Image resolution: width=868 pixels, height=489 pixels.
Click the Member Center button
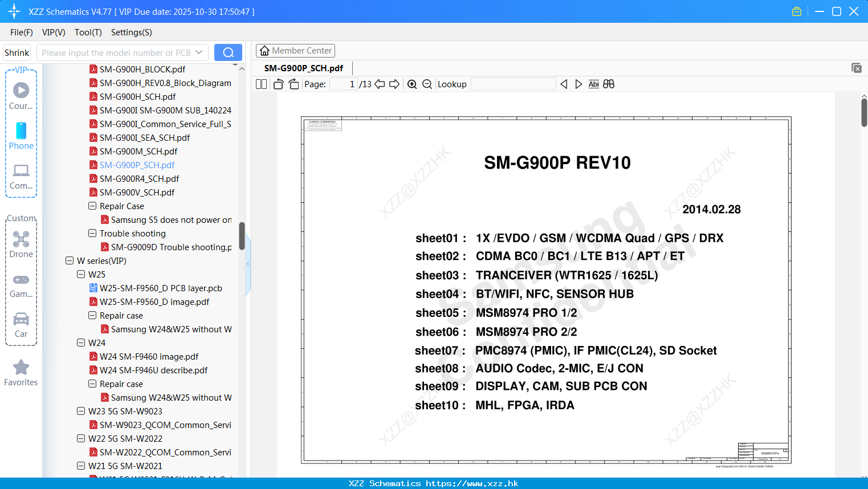(x=295, y=51)
